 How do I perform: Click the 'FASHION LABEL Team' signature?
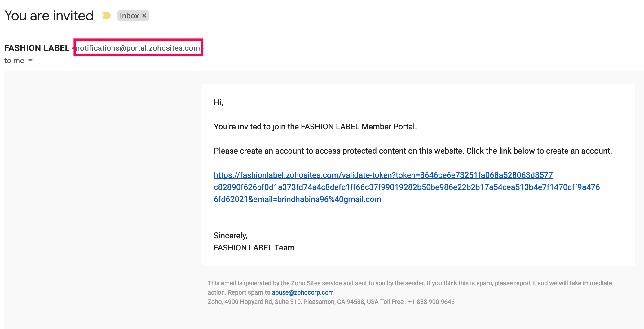254,248
